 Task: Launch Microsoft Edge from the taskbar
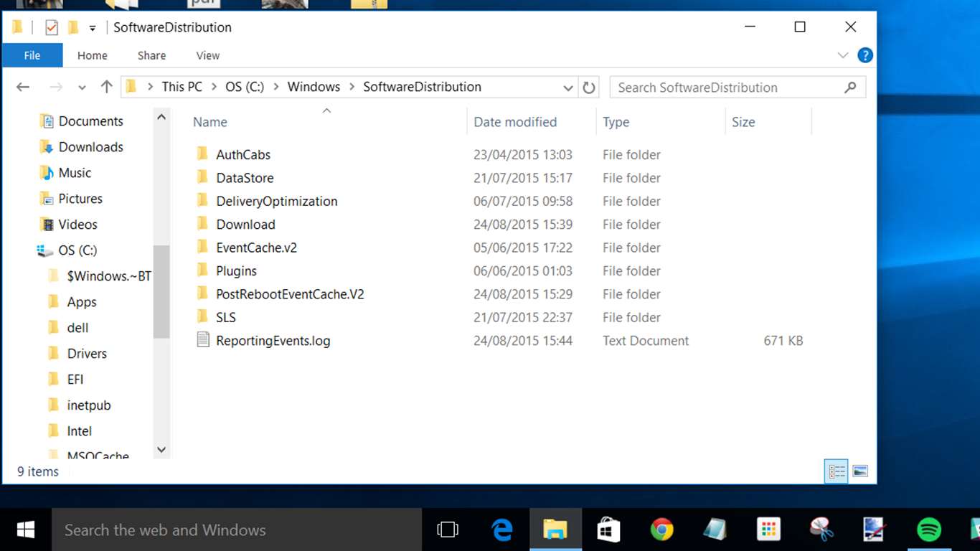point(501,530)
